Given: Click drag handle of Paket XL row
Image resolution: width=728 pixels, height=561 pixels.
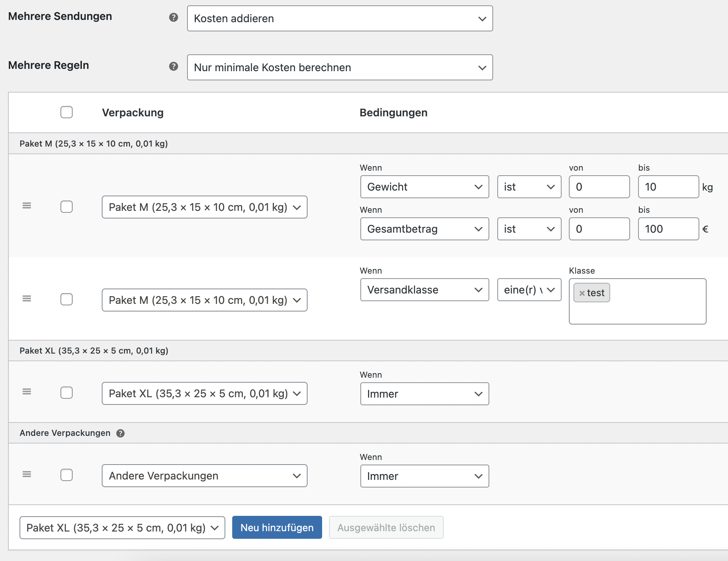Looking at the screenshot, I should coord(27,391).
